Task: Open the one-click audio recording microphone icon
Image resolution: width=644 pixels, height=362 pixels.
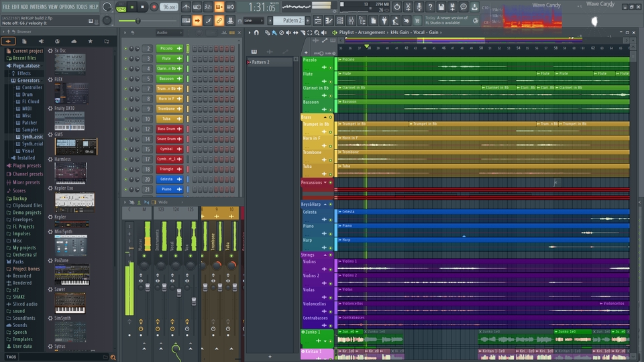Action: pos(419,7)
